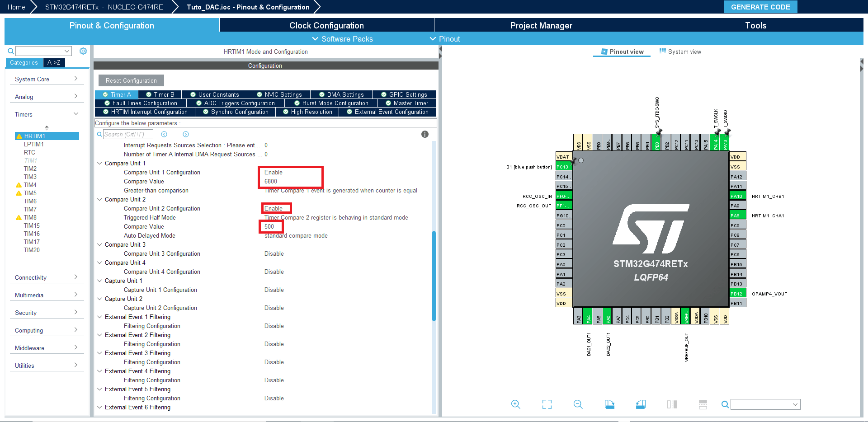Viewport: 868px width, 422px height.
Task: Click the VBAT pin on the chip
Action: click(x=564, y=157)
